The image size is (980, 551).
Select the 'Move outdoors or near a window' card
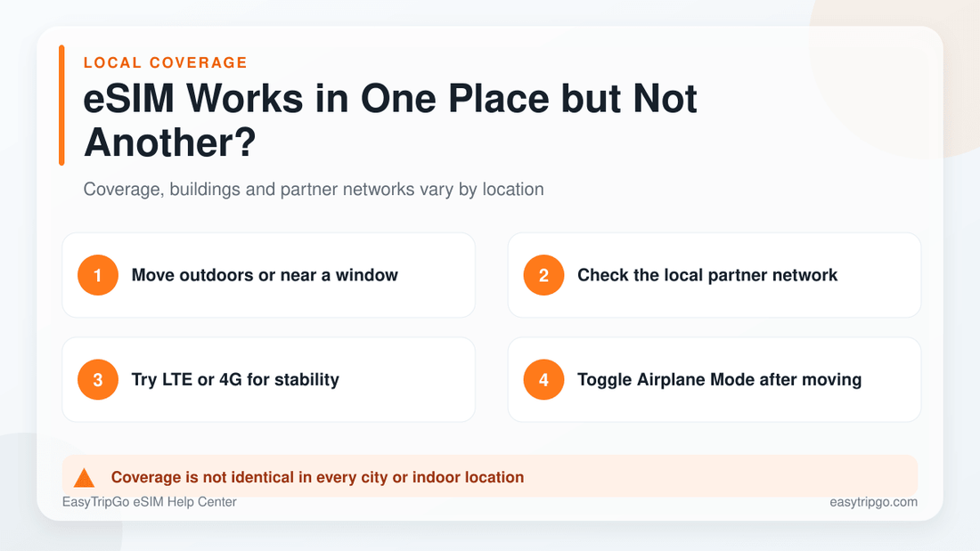click(269, 275)
